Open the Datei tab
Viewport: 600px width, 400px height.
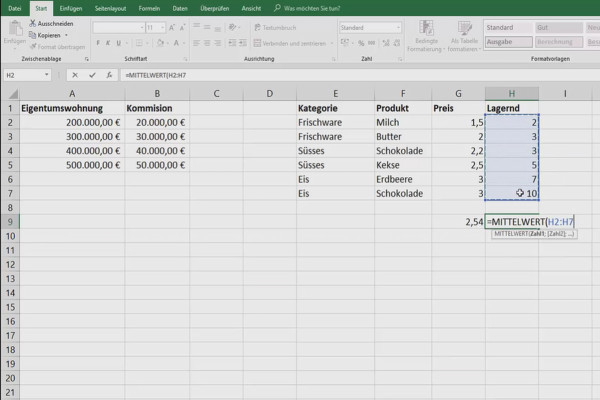(x=15, y=8)
